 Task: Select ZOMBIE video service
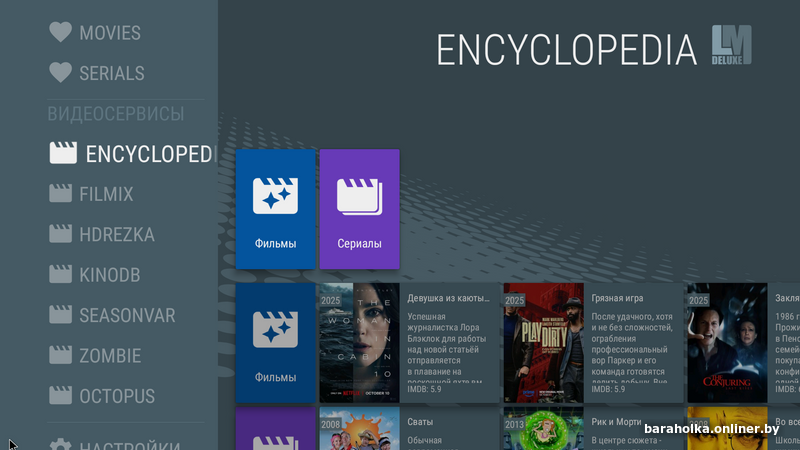coord(110,355)
